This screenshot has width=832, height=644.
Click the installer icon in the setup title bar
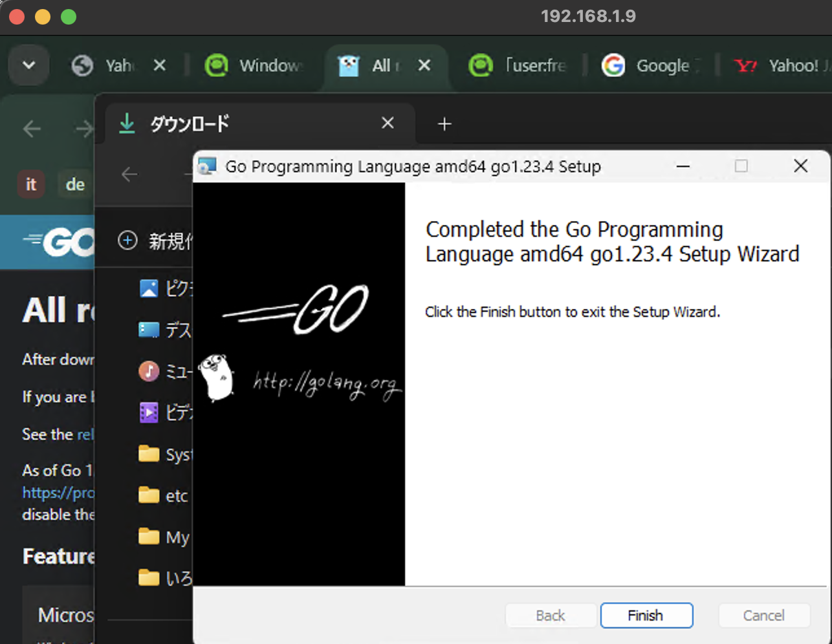point(208,166)
